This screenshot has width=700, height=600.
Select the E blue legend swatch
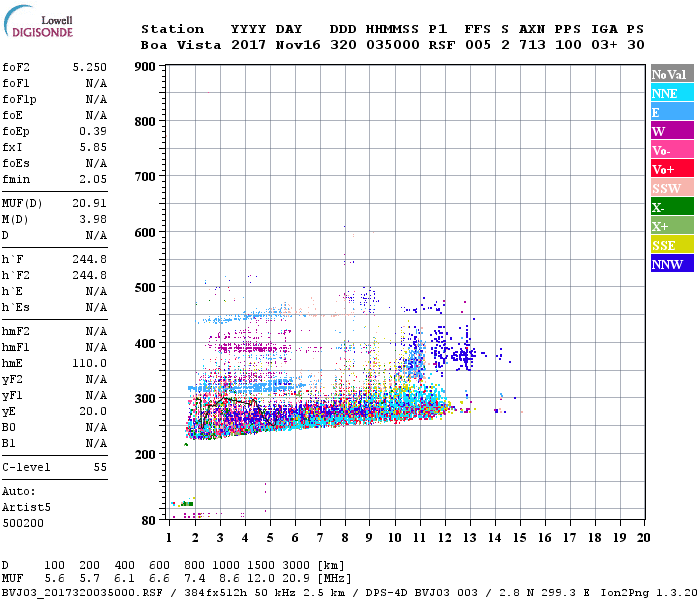click(672, 112)
